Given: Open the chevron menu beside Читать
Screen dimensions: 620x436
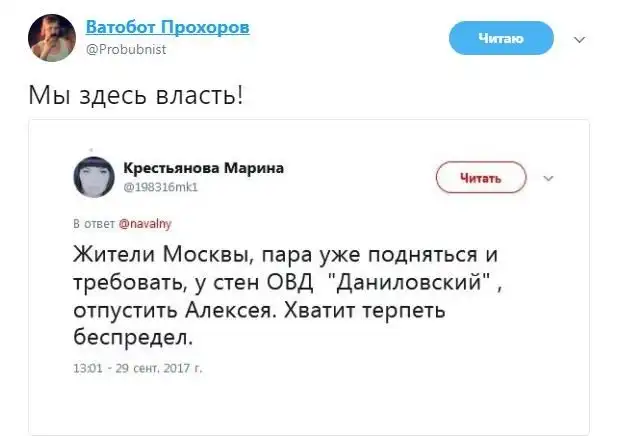Looking at the screenshot, I should (547, 178).
